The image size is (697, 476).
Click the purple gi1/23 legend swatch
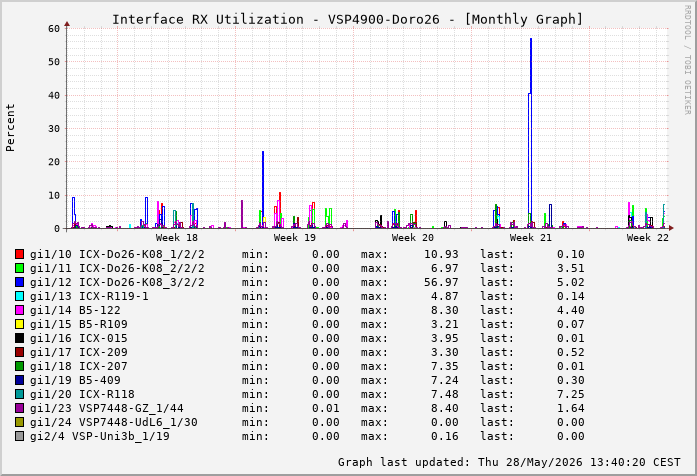pos(20,408)
